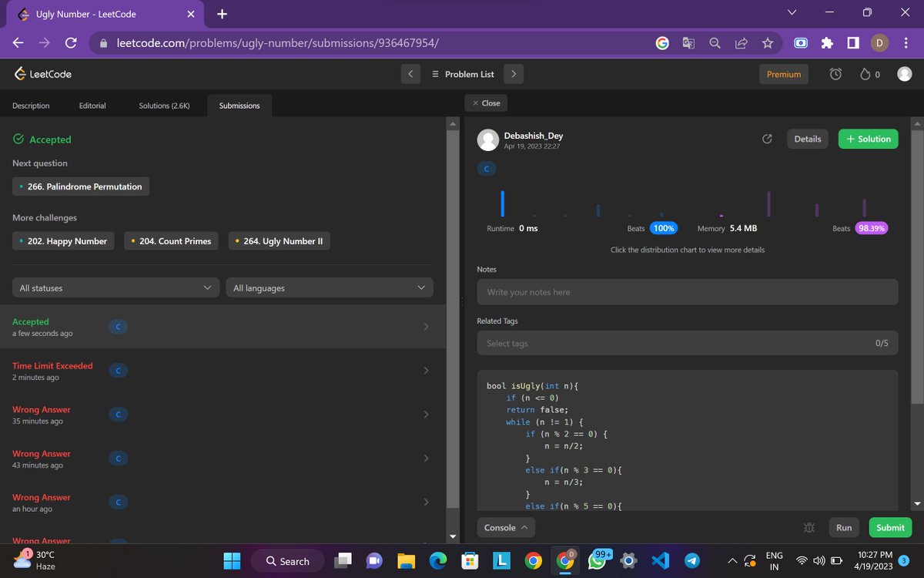Open Telegram from the taskbar
The image size is (924, 578).
(x=692, y=561)
